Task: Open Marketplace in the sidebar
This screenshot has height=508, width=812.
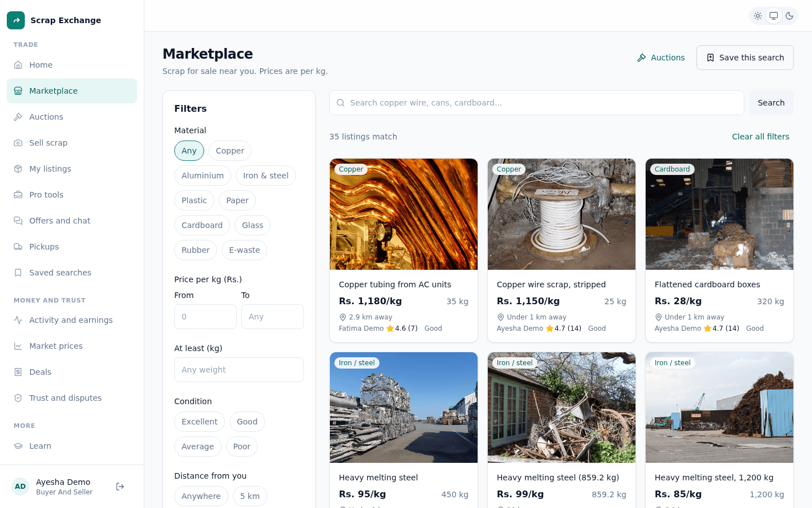Action: point(72,91)
